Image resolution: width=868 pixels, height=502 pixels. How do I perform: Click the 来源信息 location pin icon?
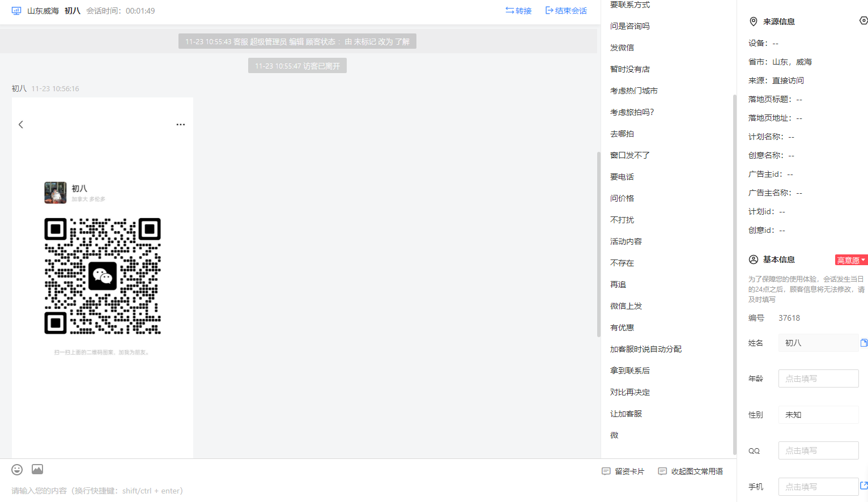[754, 22]
